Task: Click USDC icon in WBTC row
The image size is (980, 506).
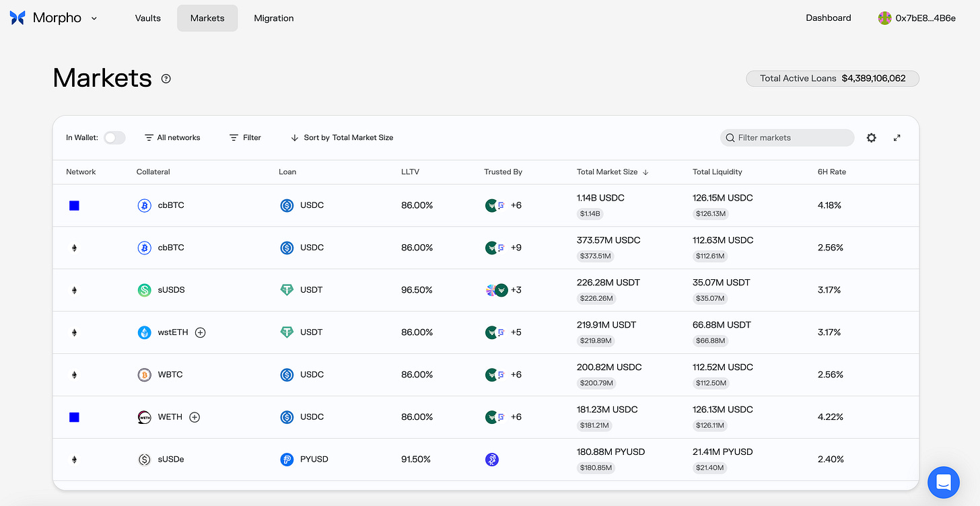Action: coord(287,375)
